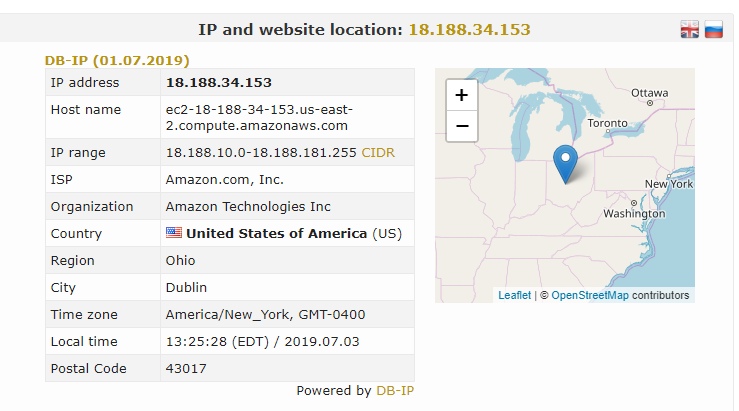Click the bold IP address table value
Screen dimensions: 739x411
tap(218, 82)
